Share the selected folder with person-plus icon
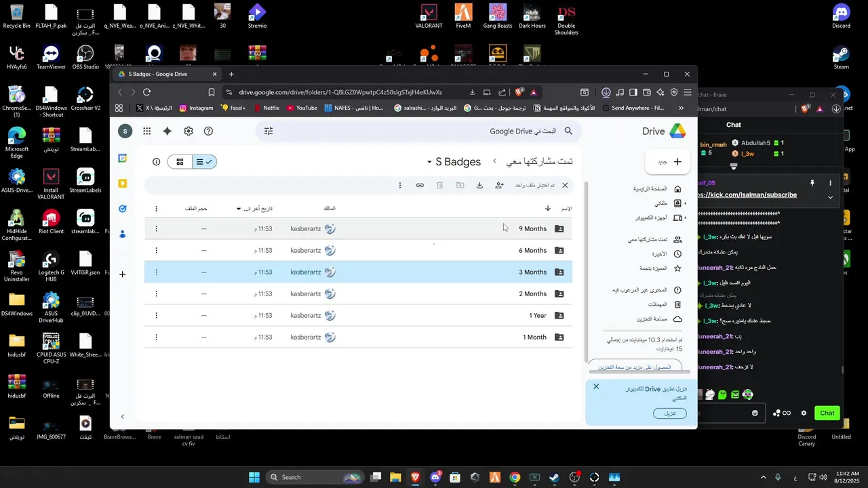The height and width of the screenshot is (488, 868). [x=500, y=185]
